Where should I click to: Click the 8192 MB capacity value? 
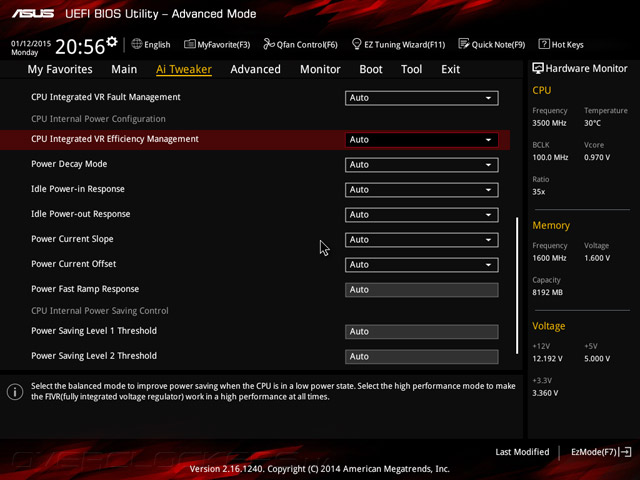[547, 292]
